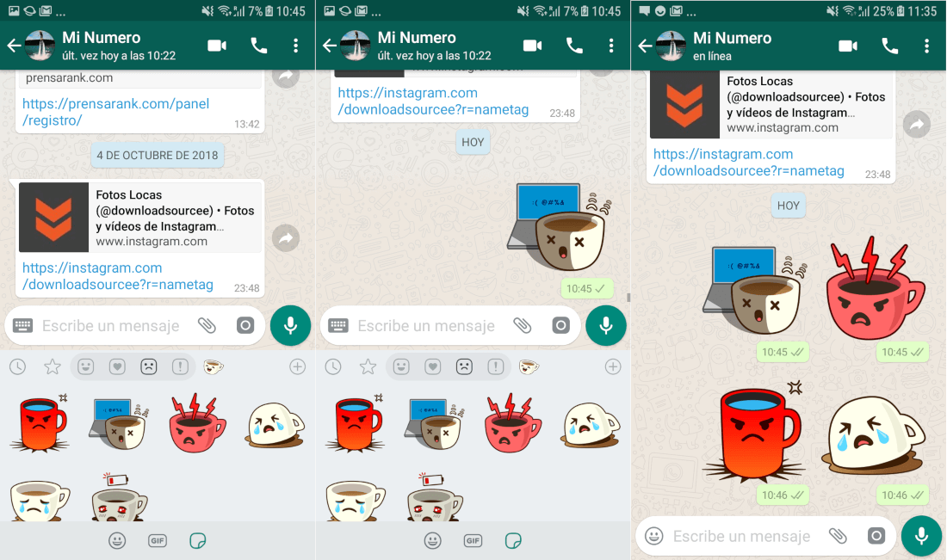Screen dimensions: 947x560
Task: Open favorite stickers star tab, middle screen
Action: 368,366
